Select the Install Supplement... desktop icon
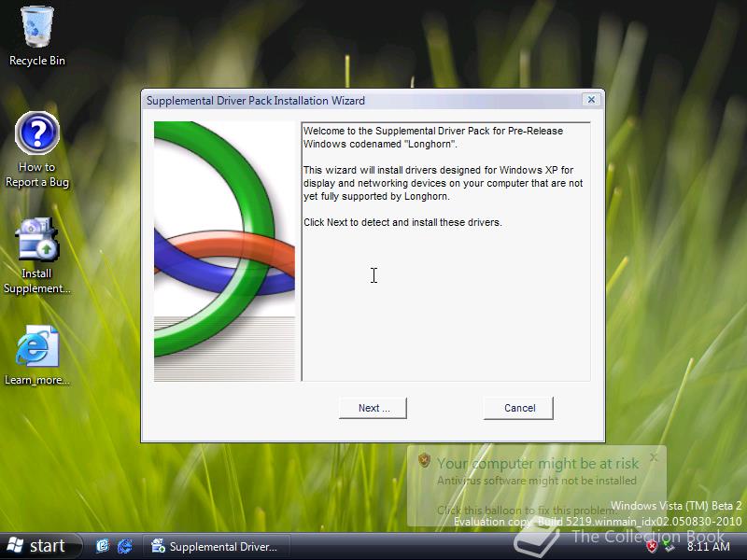Screen dimensions: 747x560 pos(36,256)
